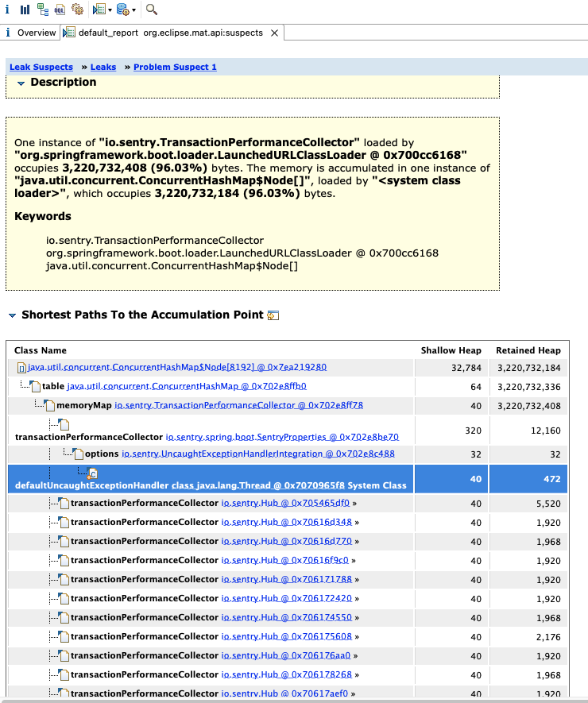Open ConcurrentHashMap @ 0x702e8ffb0 link
The width and height of the screenshot is (588, 703).
point(187,386)
